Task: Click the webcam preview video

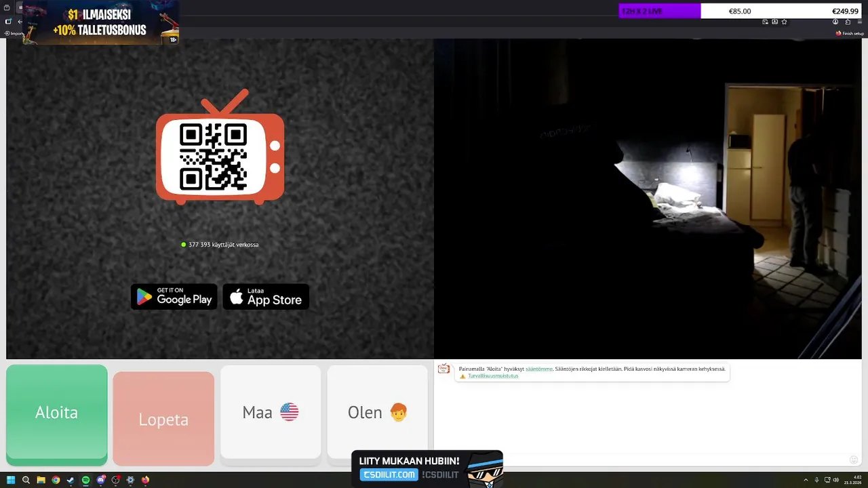Action: point(648,199)
